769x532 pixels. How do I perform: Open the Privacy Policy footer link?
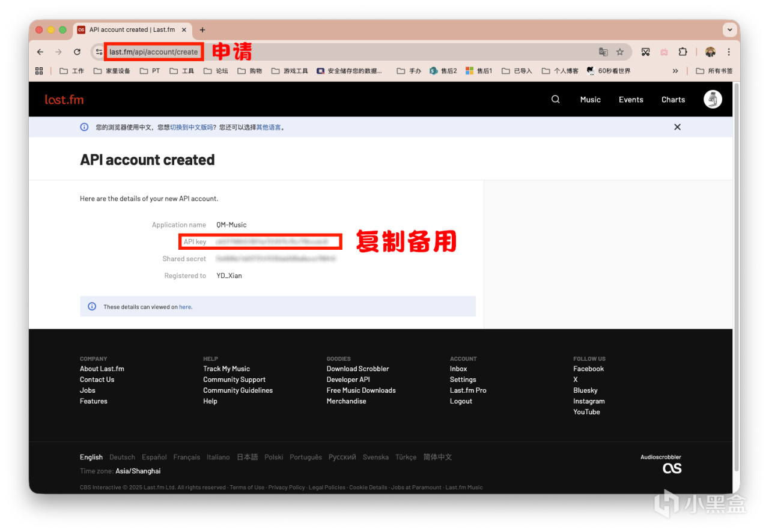(x=287, y=488)
